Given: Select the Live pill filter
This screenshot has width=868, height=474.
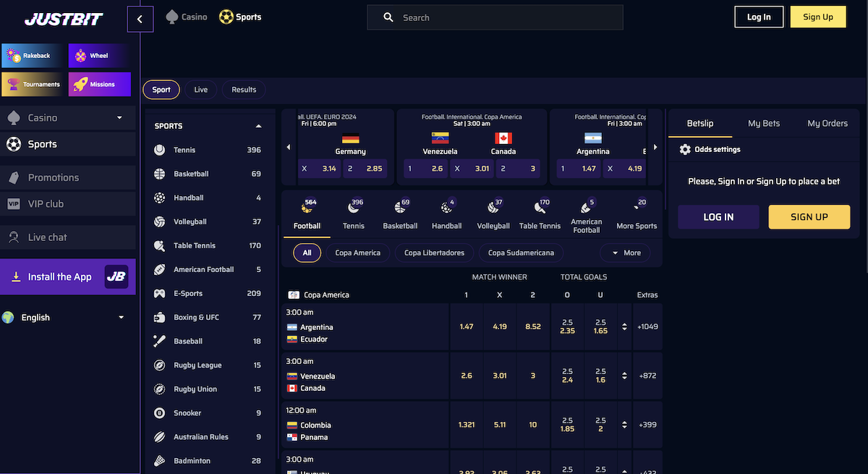Looking at the screenshot, I should (x=201, y=90).
